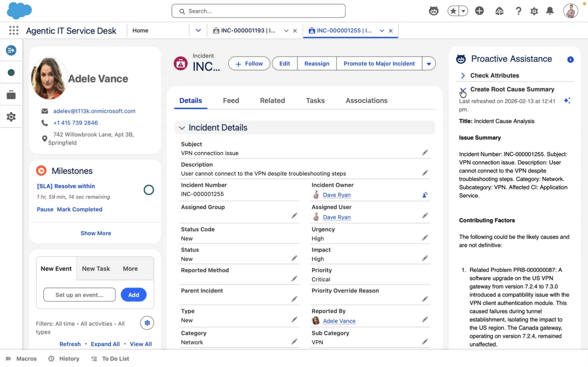The height and width of the screenshot is (367, 588).
Task: Open the App Launcher grid icon
Action: click(14, 30)
